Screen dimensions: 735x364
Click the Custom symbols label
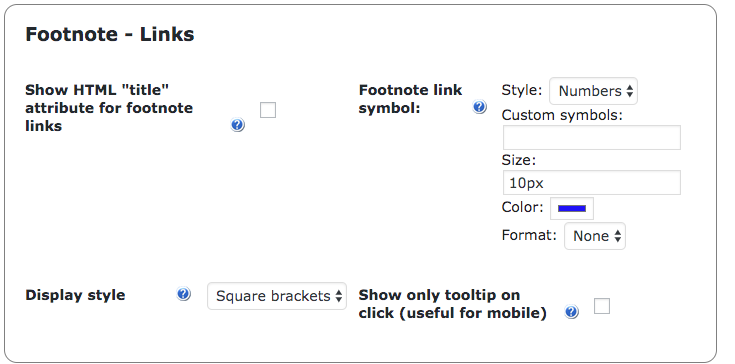click(x=562, y=114)
